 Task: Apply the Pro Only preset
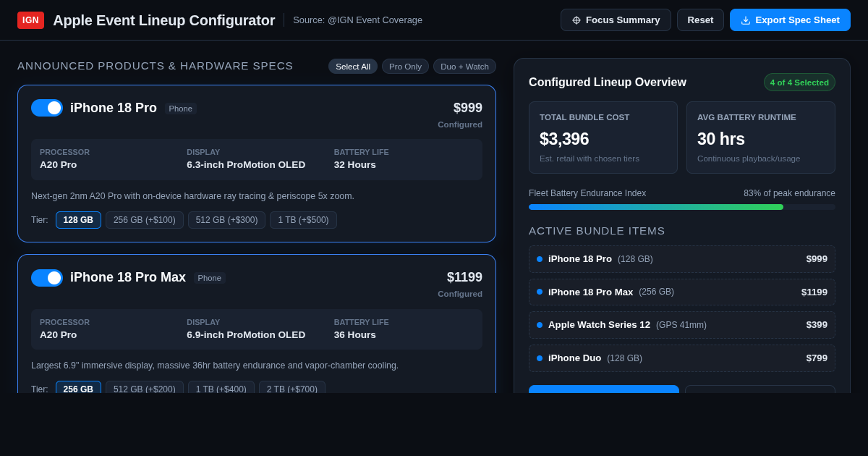(x=405, y=67)
